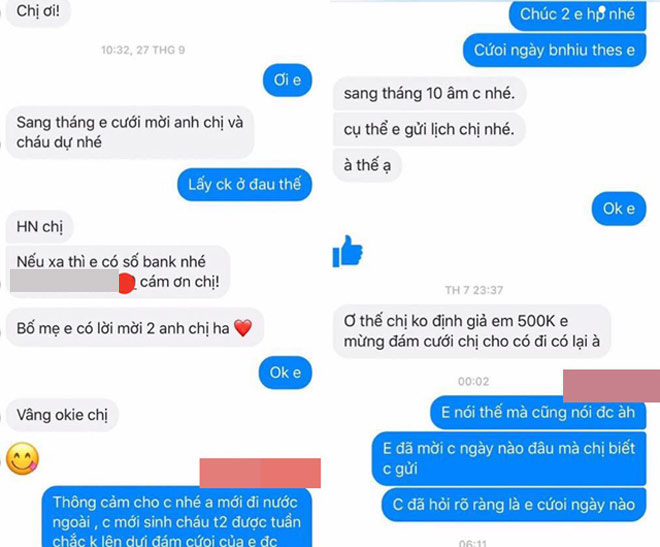Click 'Sang tháng e cưới mời anh chị' message

click(x=130, y=132)
